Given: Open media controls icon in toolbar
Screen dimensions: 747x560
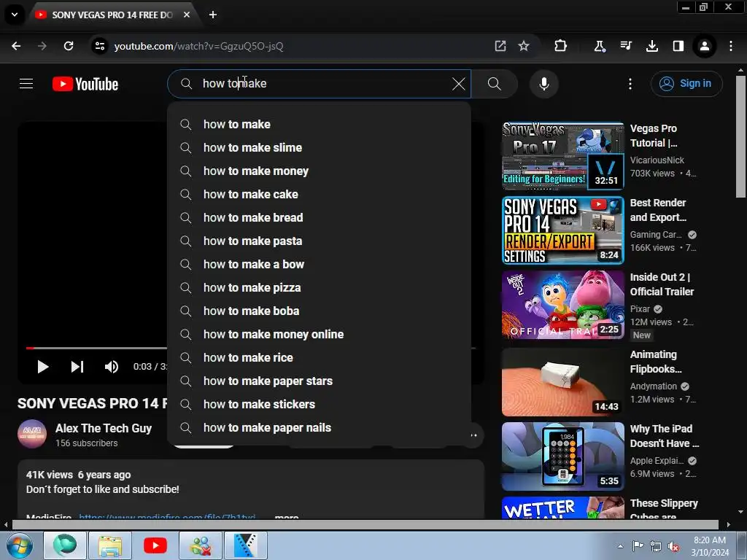Looking at the screenshot, I should pyautogui.click(x=626, y=46).
